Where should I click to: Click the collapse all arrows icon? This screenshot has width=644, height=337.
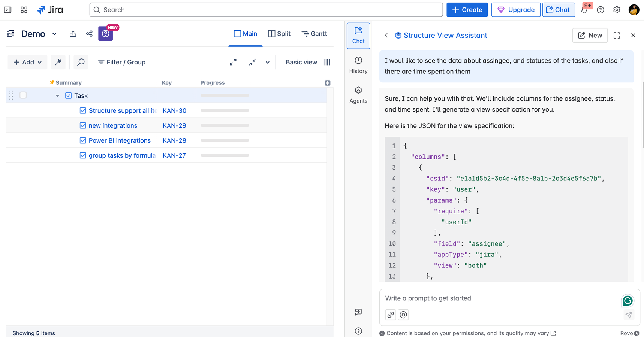252,62
